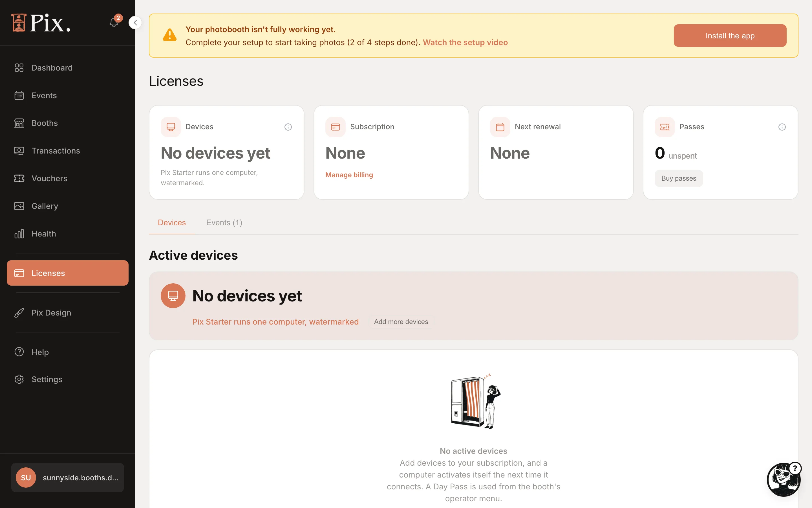Open the notifications bell
This screenshot has height=508, width=812.
(114, 22)
